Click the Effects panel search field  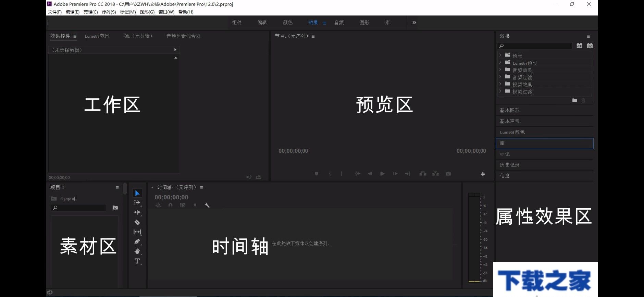(535, 46)
